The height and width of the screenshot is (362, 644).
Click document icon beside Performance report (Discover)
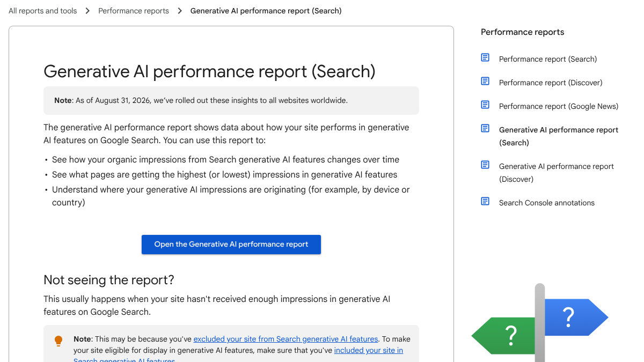click(x=485, y=81)
